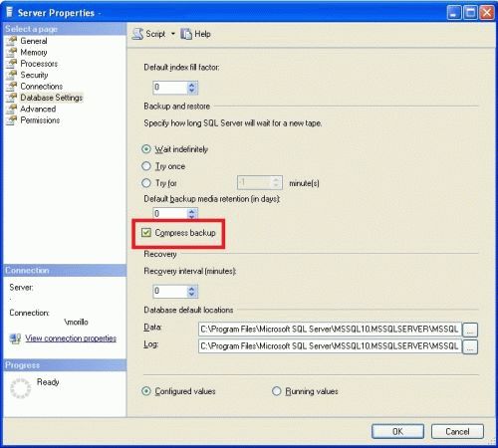Increase the default index fill factor
Viewport: 498px width, 448px height.
pos(191,85)
